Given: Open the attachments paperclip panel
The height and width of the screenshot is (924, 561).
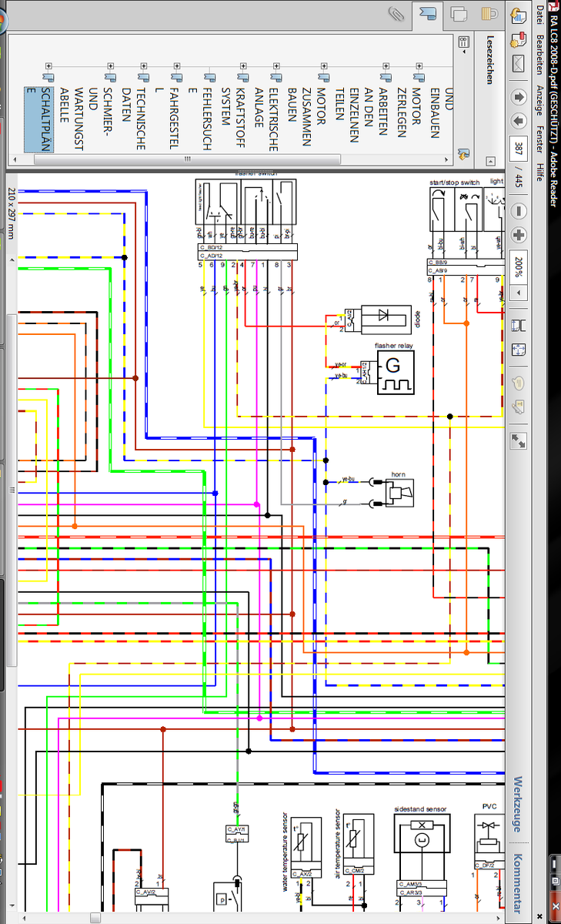Looking at the screenshot, I should (397, 13).
